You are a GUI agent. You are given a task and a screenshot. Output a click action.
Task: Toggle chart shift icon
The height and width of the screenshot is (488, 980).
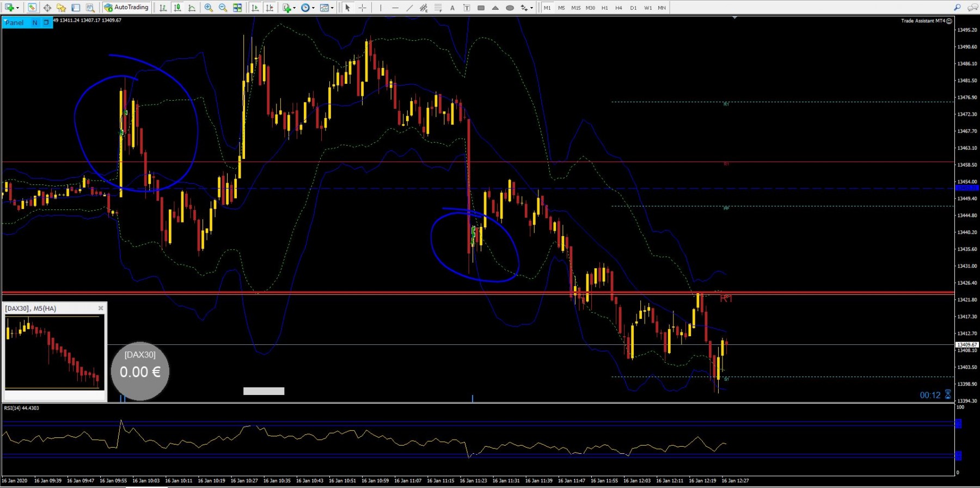point(269,8)
